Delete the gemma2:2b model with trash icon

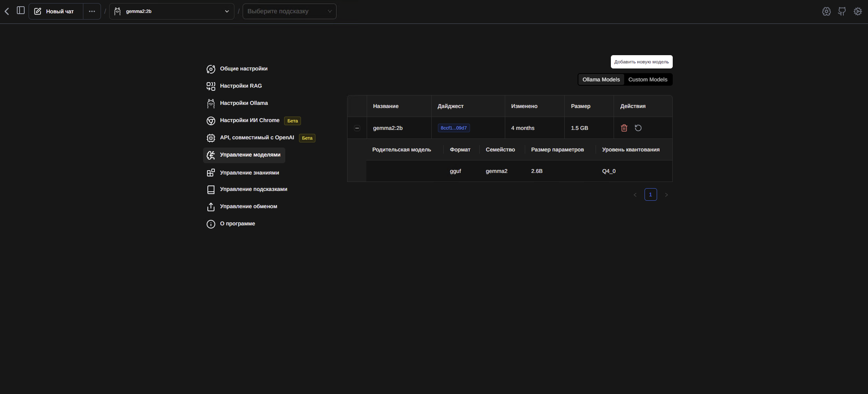624,128
